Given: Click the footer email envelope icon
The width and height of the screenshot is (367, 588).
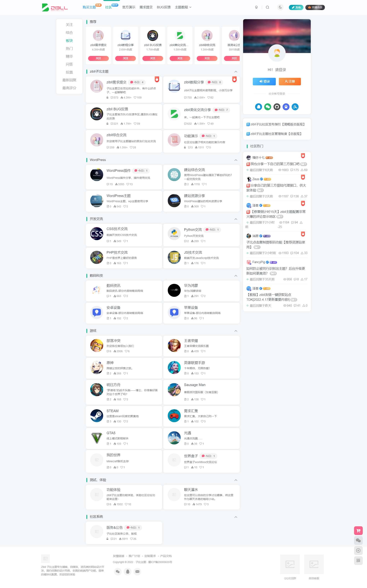Looking at the screenshot, I should [x=137, y=571].
